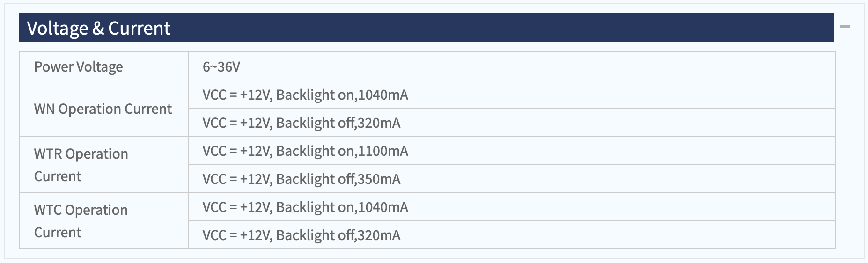
Task: Click VCC text in WN backlight-on row
Action: 214,95
